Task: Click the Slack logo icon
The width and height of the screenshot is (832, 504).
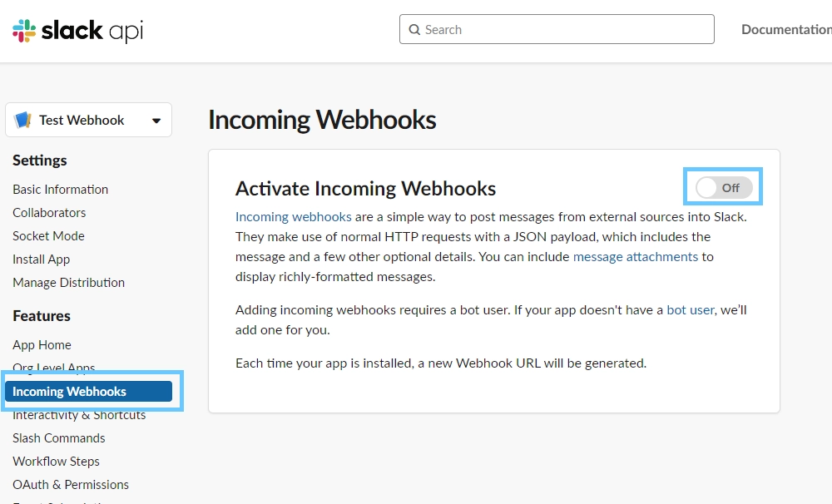Action: [24, 31]
